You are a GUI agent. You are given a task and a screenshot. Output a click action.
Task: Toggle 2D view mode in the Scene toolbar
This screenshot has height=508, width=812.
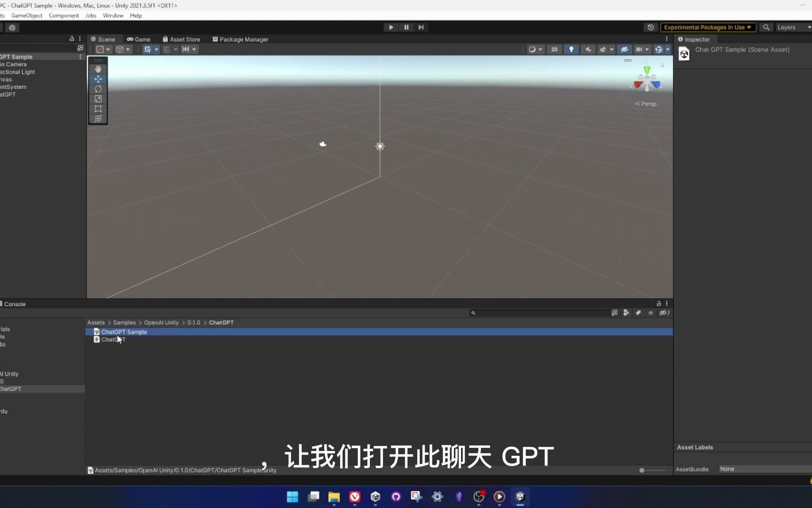click(554, 49)
